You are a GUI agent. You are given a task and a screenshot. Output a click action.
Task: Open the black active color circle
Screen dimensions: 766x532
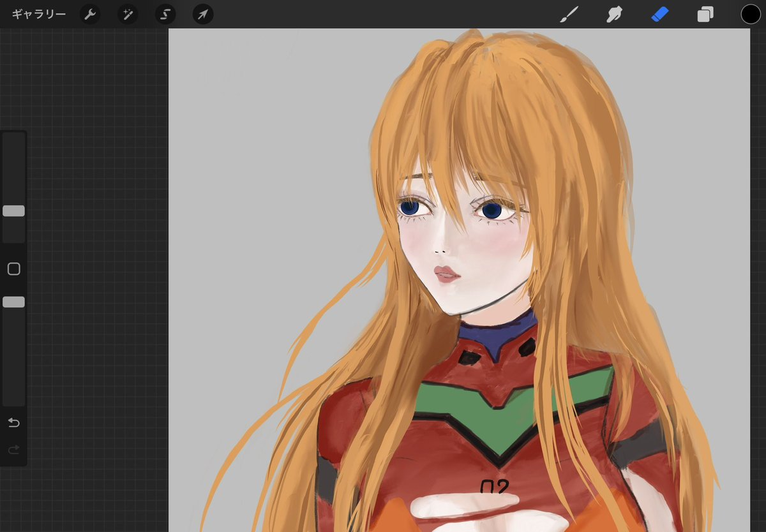click(751, 14)
